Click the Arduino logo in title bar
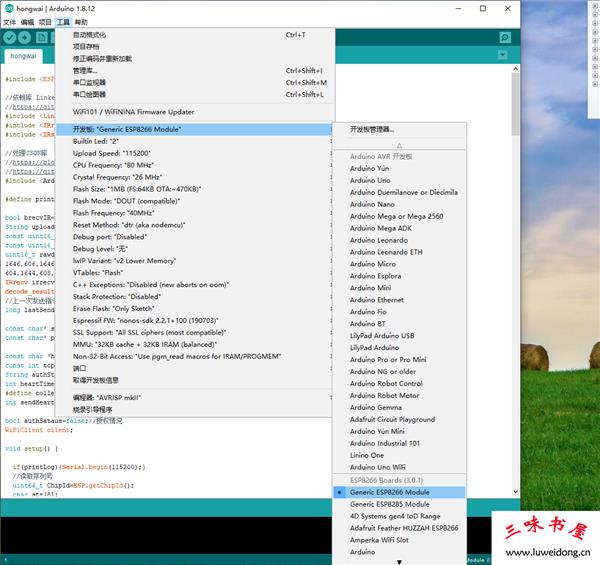The image size is (600, 565). pos(9,8)
